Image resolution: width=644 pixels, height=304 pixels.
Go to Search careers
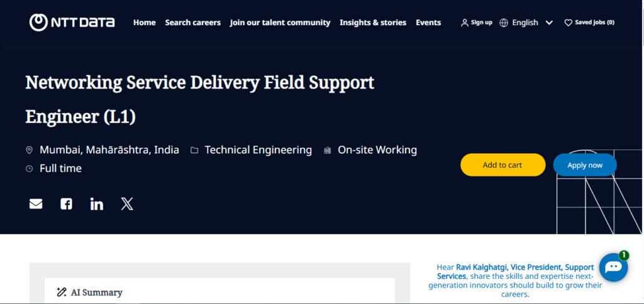click(192, 23)
